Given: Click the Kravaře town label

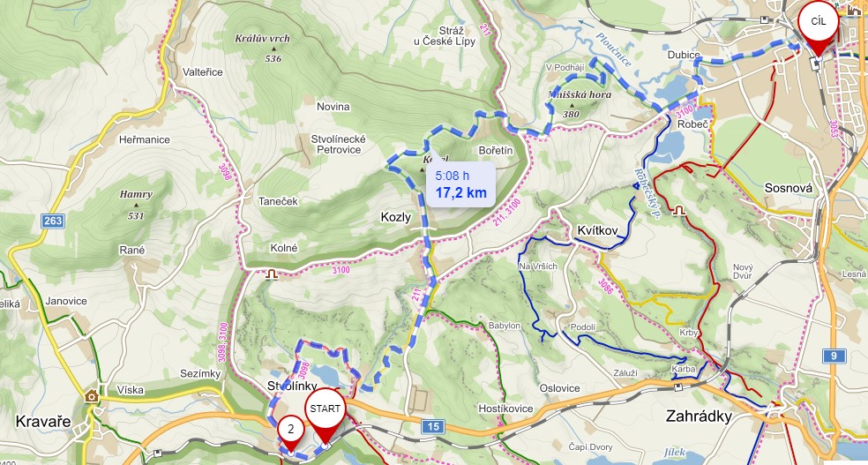Looking at the screenshot, I should tap(43, 421).
